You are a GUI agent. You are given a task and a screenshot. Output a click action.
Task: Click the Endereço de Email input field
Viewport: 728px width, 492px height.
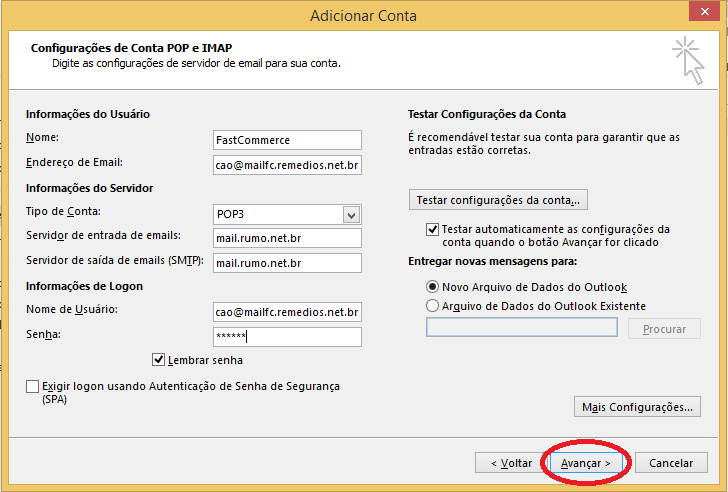[287, 165]
